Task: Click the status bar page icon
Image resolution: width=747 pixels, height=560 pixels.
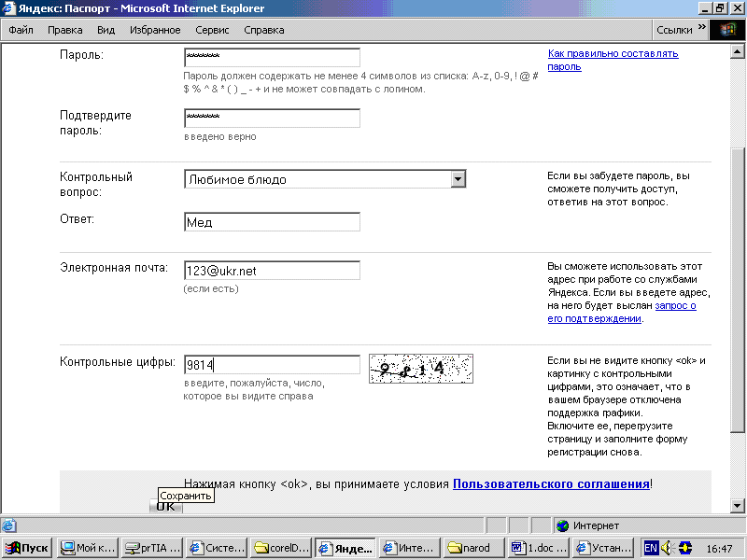Action: [x=8, y=525]
